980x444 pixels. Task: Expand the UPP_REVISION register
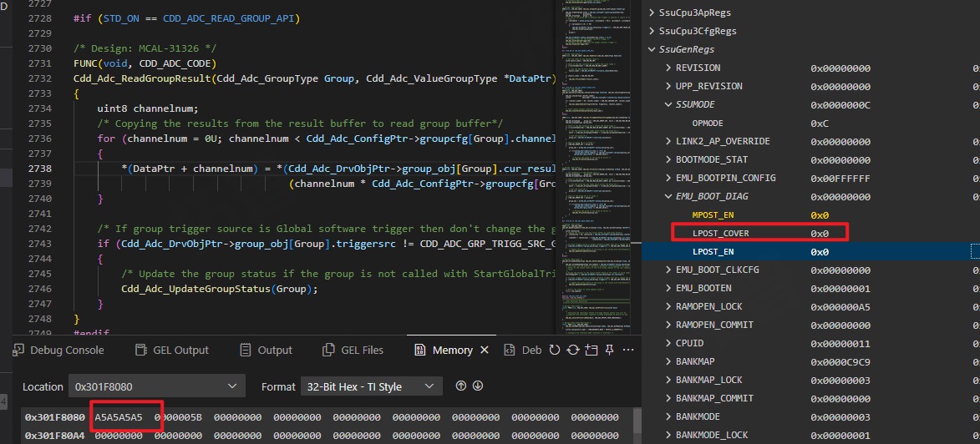coord(668,86)
